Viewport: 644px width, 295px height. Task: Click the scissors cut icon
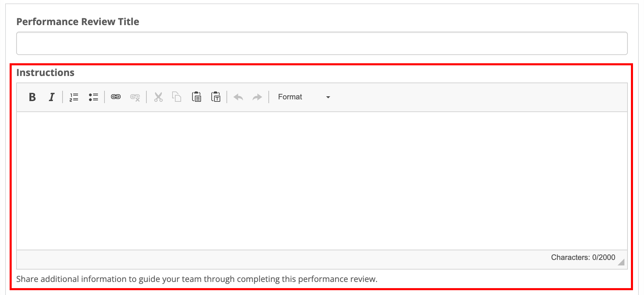(x=158, y=97)
